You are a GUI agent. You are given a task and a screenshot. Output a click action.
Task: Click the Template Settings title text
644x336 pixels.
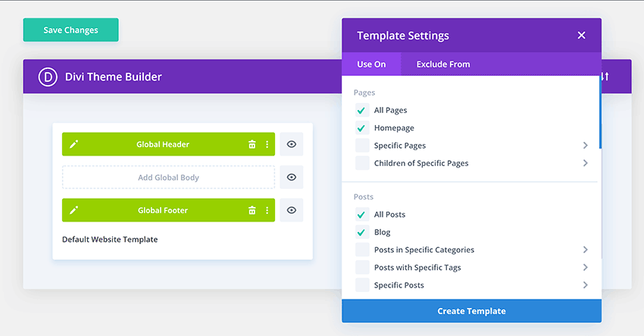click(x=403, y=36)
